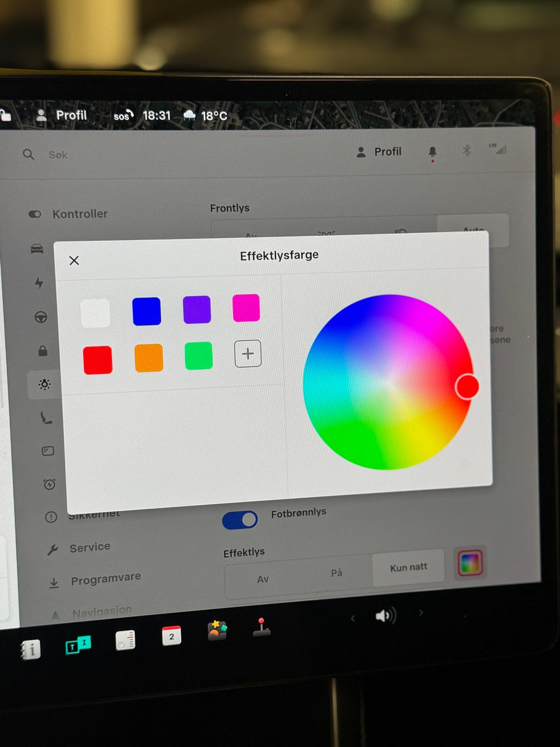
Task: Increase volume with right arrow
Action: coord(421,612)
